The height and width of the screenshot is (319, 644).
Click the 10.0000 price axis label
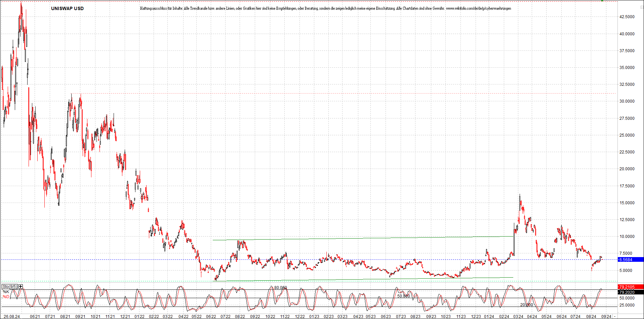(x=627, y=237)
